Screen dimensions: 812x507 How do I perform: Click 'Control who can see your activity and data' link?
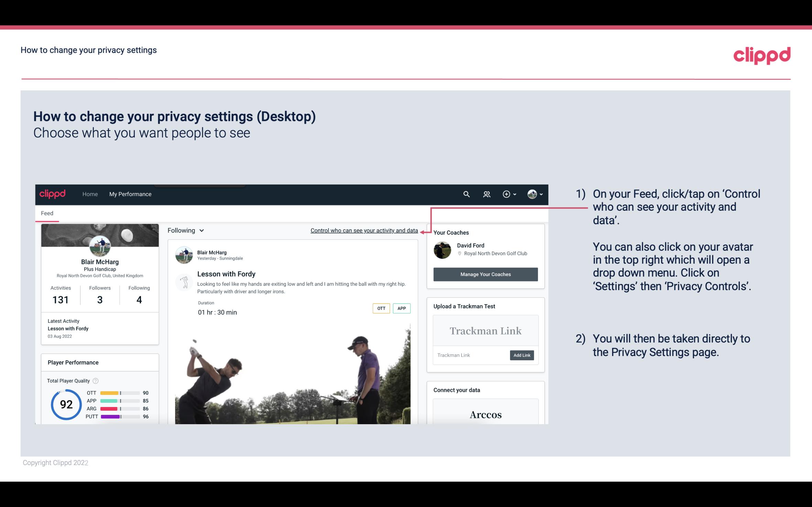[364, 230]
